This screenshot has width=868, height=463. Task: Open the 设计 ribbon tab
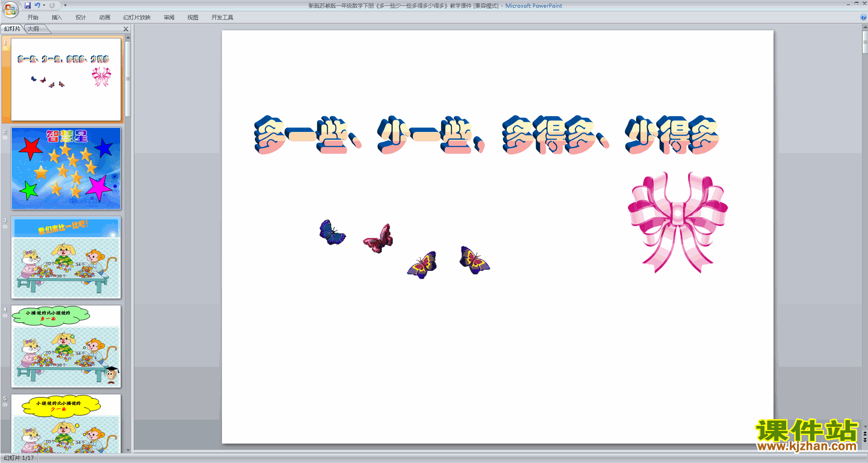[x=80, y=18]
